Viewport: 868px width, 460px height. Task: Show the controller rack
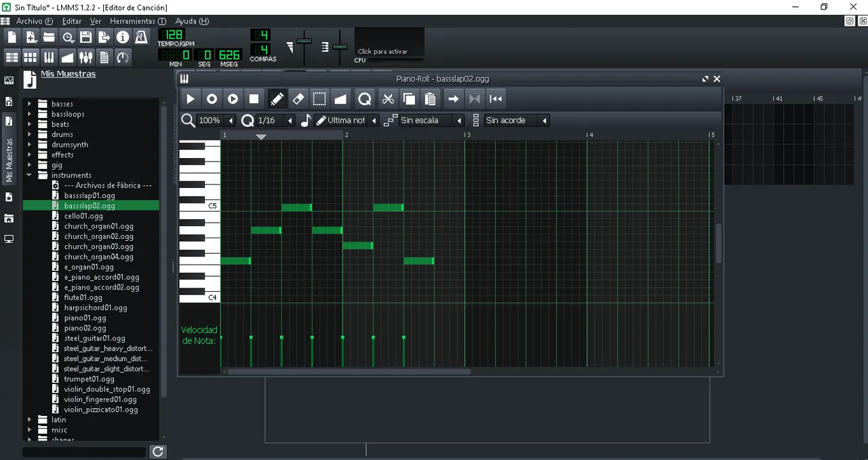[122, 58]
